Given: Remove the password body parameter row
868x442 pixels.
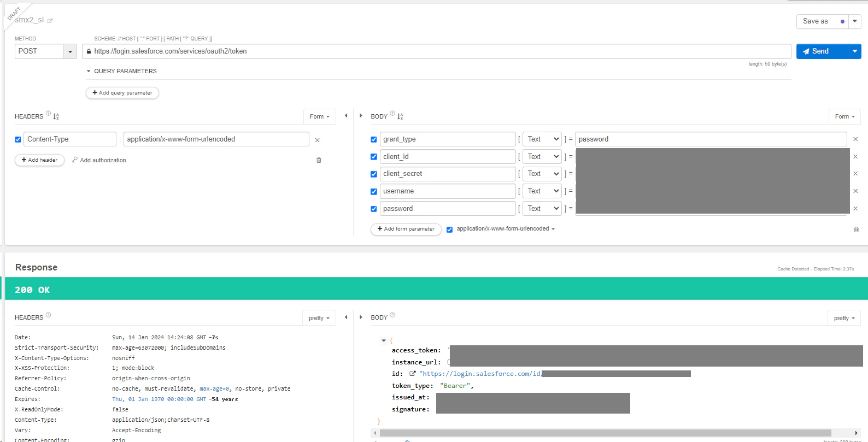Looking at the screenshot, I should (855, 209).
